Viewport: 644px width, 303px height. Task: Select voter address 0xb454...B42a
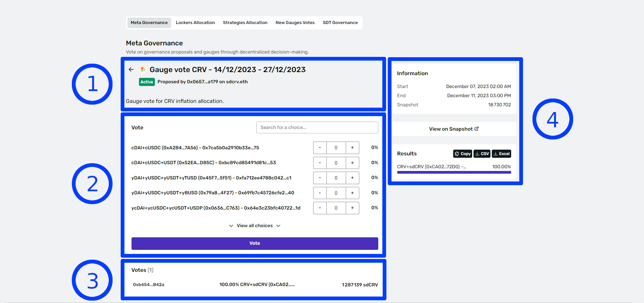148,285
